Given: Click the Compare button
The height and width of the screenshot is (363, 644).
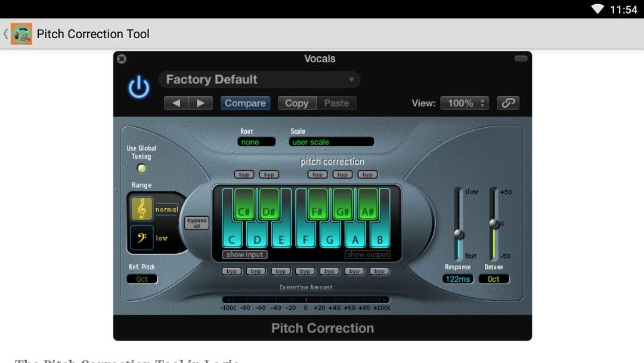Looking at the screenshot, I should click(x=245, y=103).
